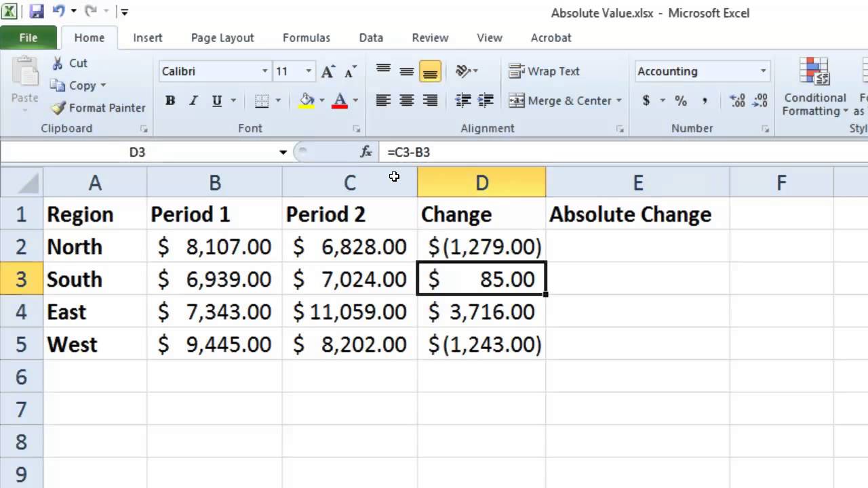Open the Name Box dropdown arrow
Image resolution: width=868 pixels, height=488 pixels.
283,152
